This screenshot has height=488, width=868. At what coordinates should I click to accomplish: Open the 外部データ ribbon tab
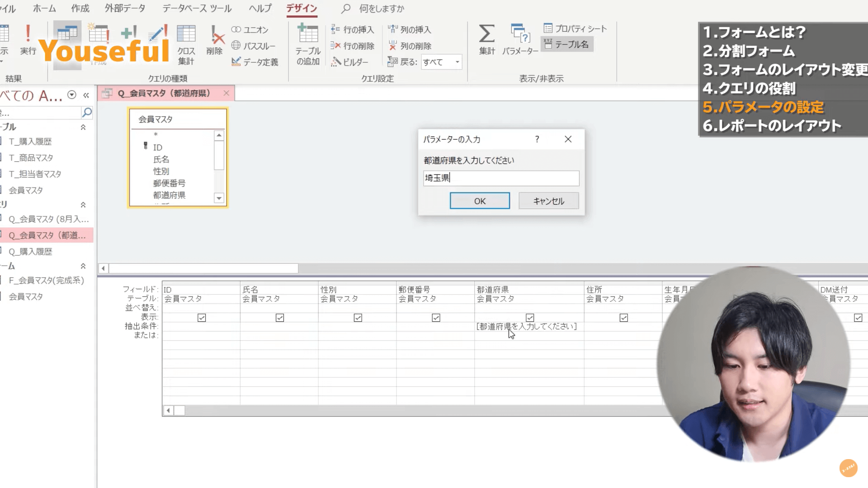(x=125, y=9)
